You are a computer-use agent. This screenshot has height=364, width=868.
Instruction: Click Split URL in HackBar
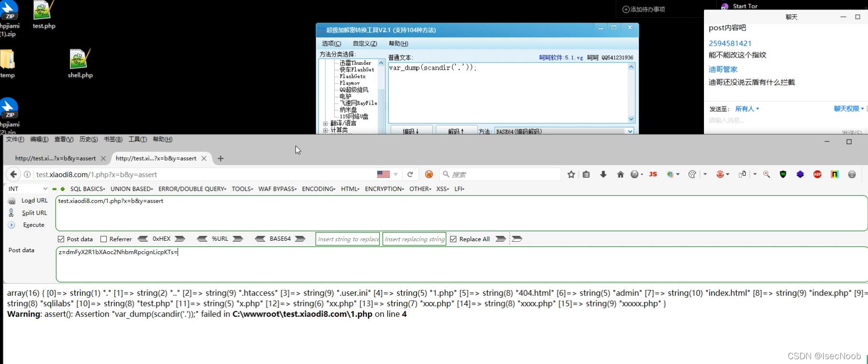pos(28,213)
